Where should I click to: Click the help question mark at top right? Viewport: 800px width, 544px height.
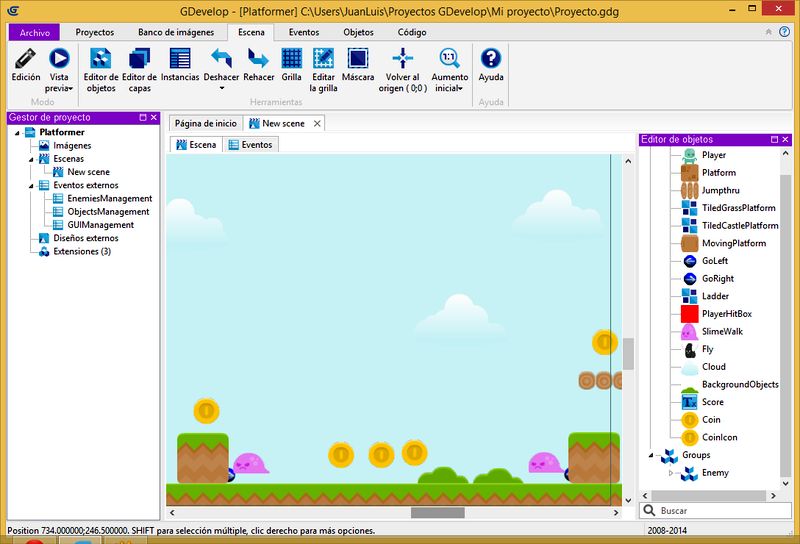pyautogui.click(x=784, y=32)
